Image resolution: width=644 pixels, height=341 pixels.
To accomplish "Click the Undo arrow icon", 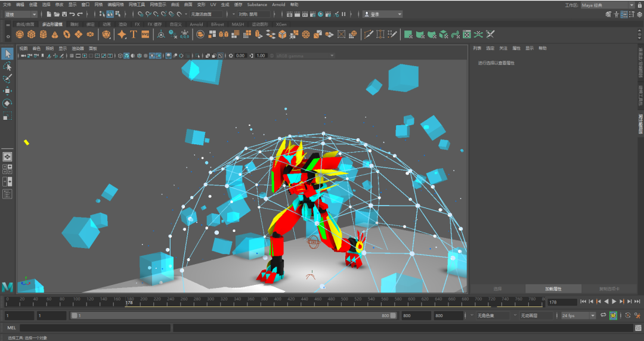I will (72, 14).
